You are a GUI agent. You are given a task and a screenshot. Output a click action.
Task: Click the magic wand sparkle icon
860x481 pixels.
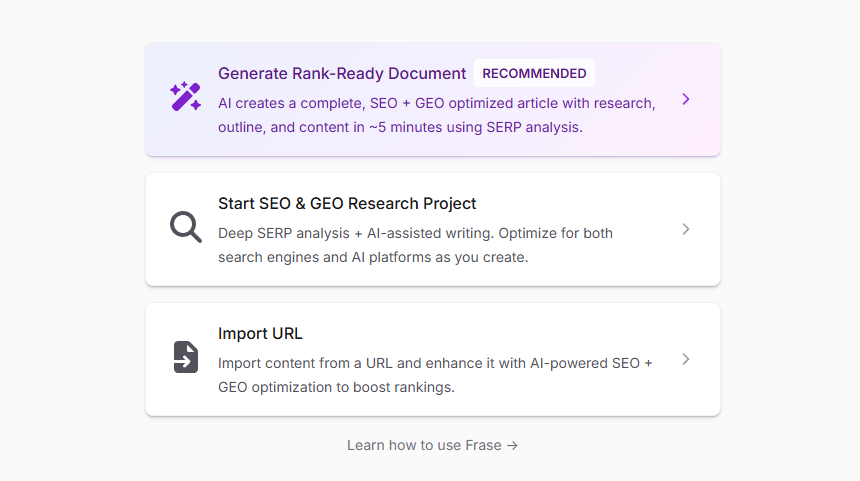click(x=186, y=97)
